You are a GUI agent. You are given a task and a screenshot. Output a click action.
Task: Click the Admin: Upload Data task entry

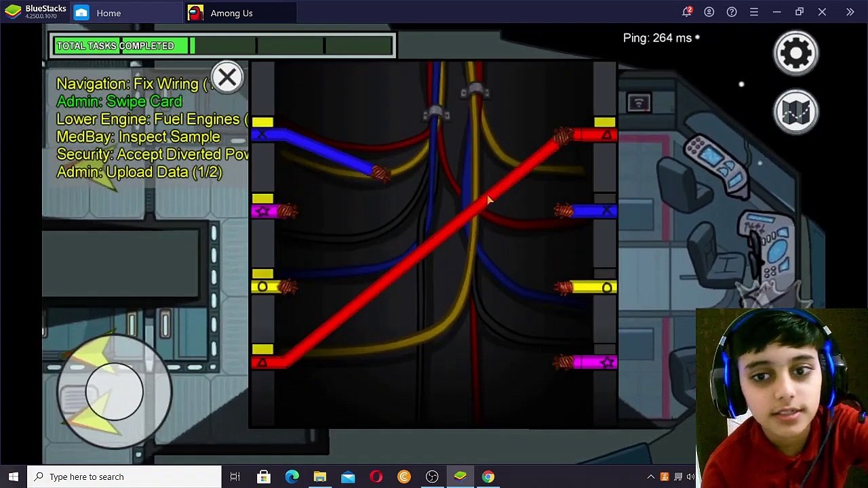point(139,172)
